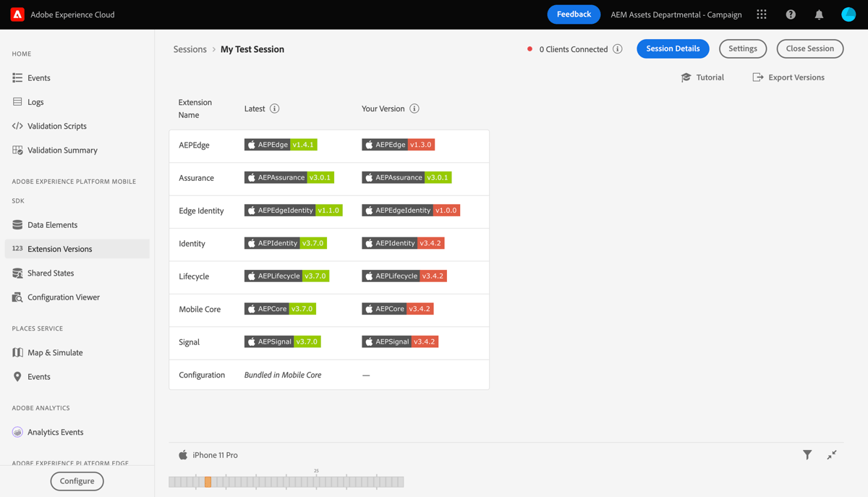Open Shared States from the sidebar
This screenshot has height=497, width=868.
pos(49,273)
